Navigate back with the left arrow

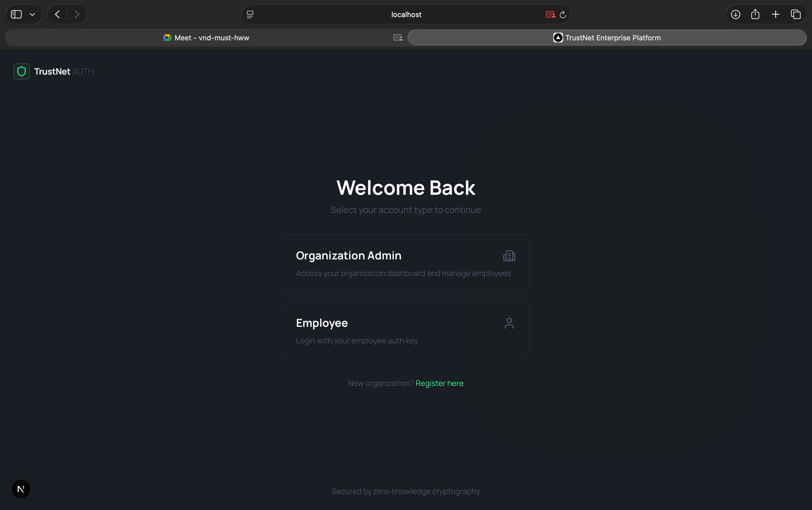(x=57, y=14)
